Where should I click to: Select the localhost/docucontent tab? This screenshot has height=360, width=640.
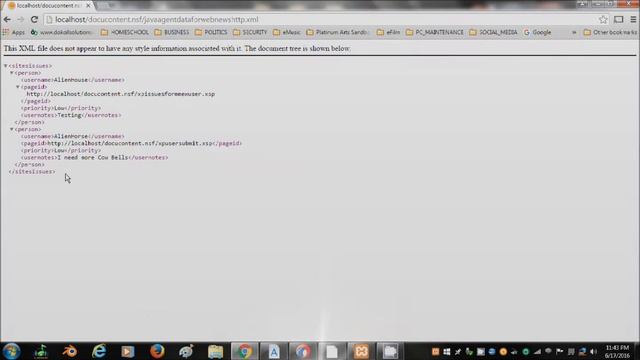click(x=48, y=6)
